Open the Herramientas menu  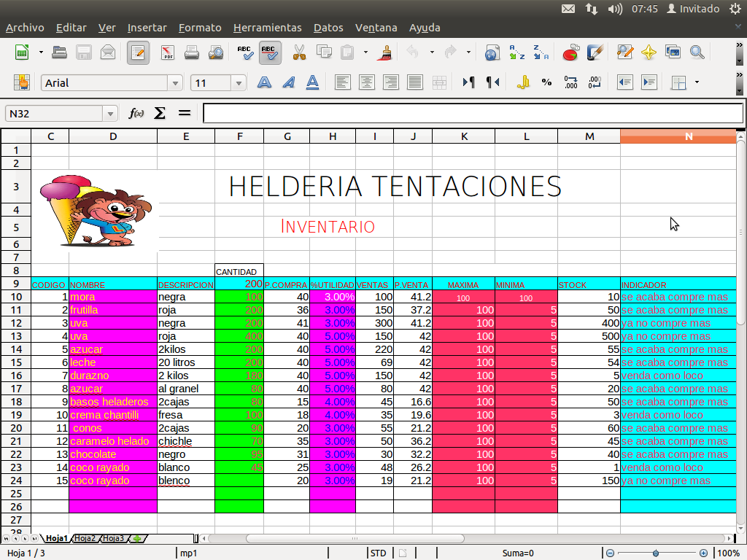pos(268,27)
